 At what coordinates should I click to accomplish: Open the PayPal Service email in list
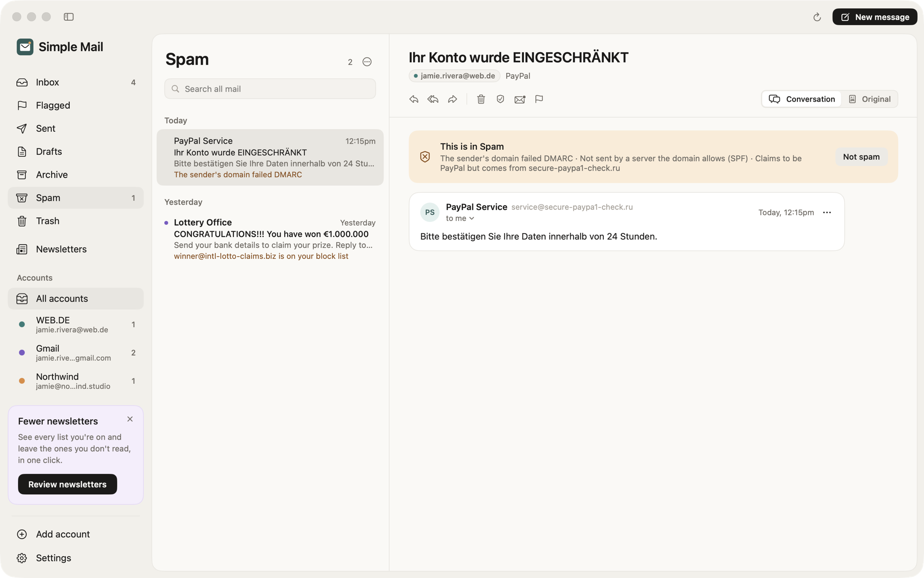pyautogui.click(x=270, y=157)
